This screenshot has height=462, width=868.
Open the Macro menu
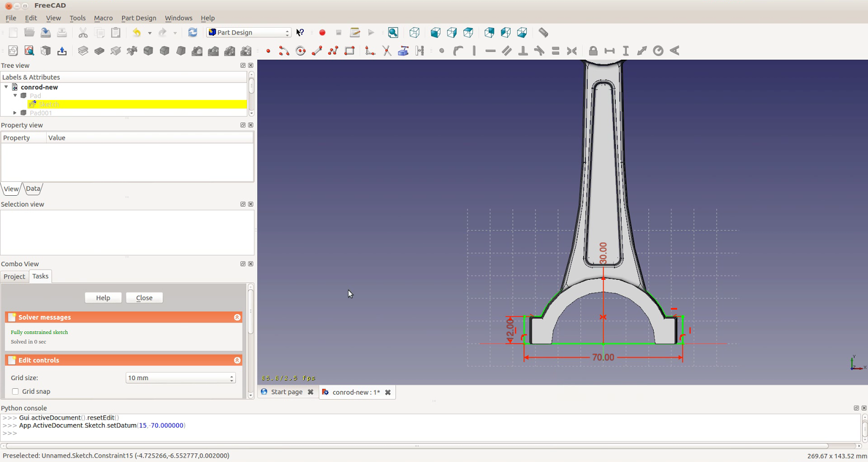103,18
